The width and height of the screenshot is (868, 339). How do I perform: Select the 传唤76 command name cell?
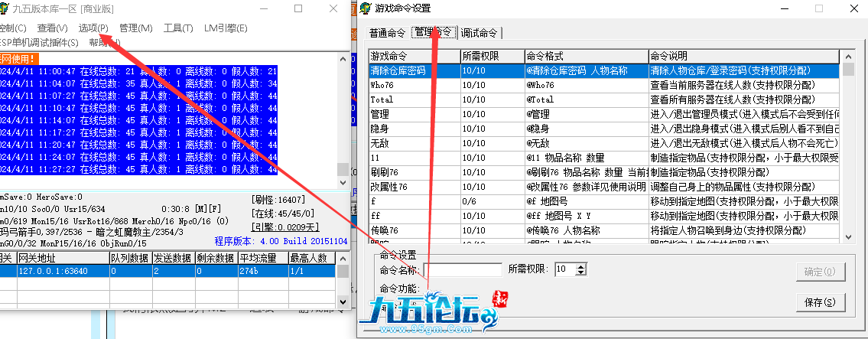[x=414, y=230]
